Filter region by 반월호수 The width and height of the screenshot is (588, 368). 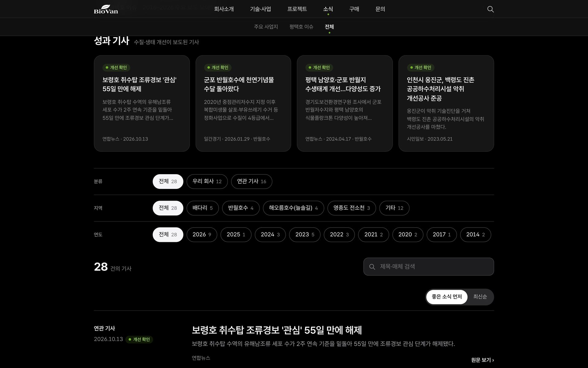(241, 208)
